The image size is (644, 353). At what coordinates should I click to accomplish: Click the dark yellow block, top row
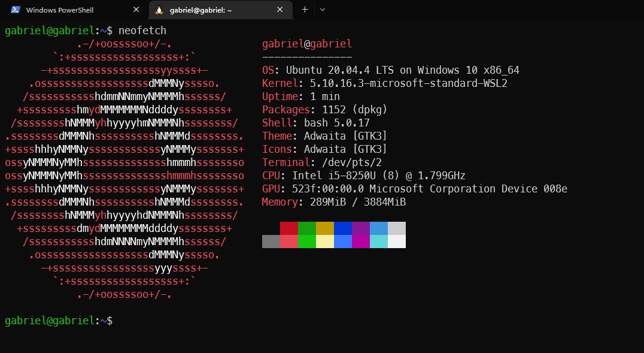[x=325, y=228]
